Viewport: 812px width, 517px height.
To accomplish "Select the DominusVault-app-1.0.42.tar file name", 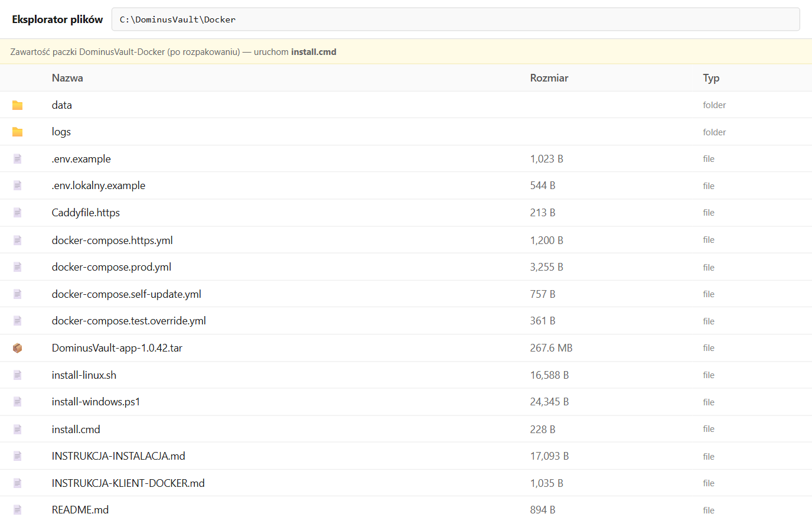I will 117,348.
